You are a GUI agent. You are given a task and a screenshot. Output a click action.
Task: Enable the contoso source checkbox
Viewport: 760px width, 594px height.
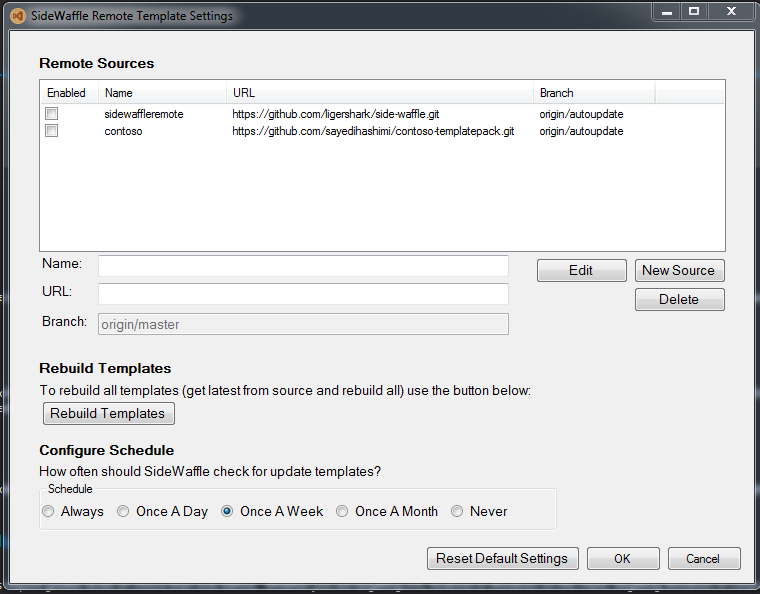(x=51, y=131)
